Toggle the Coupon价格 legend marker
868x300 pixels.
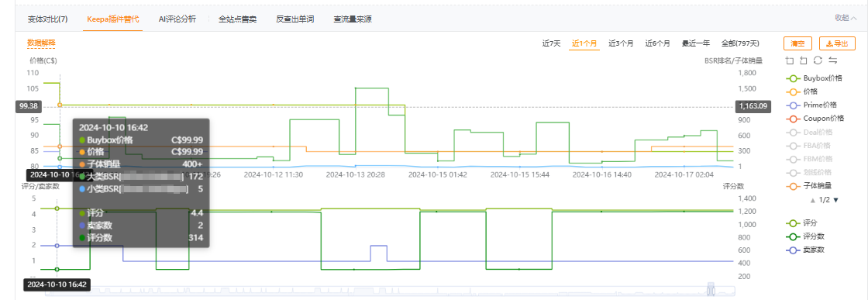tap(793, 118)
